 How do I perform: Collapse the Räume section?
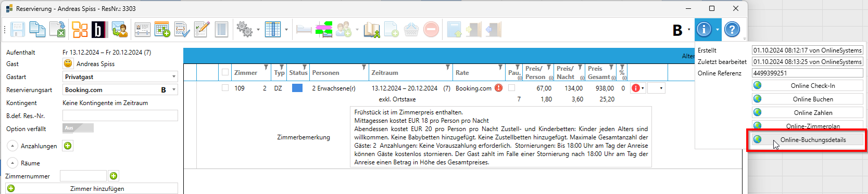click(12, 163)
